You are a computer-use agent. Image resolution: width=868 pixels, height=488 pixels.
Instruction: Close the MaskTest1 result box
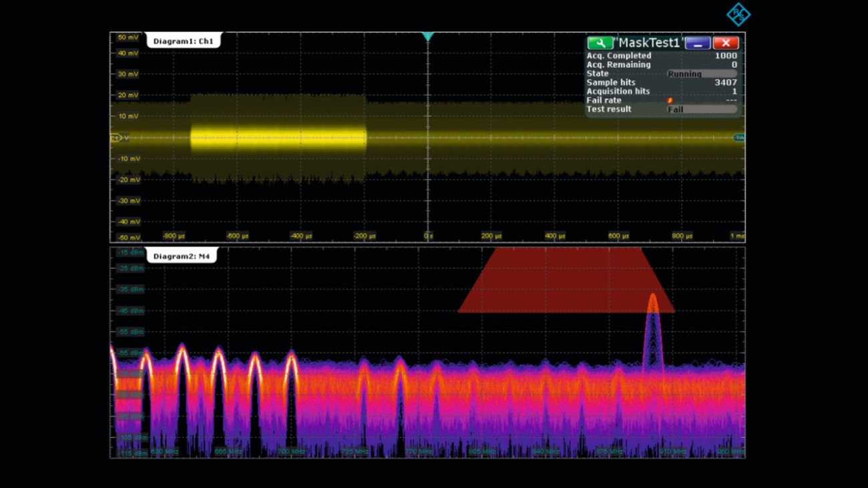coord(726,43)
